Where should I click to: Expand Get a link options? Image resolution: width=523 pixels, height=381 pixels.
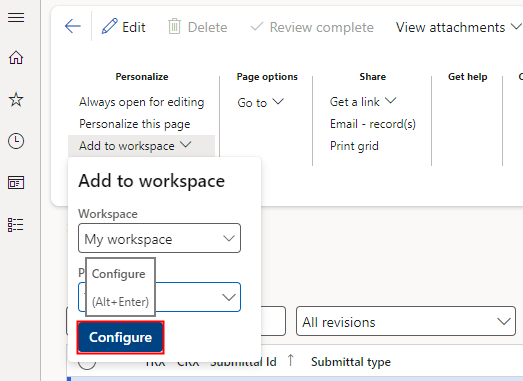pos(363,101)
